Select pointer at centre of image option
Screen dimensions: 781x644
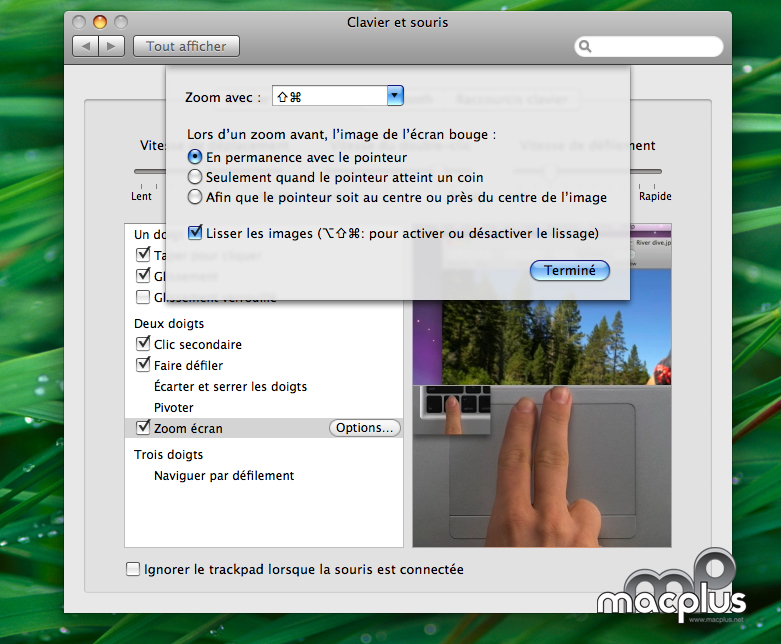195,197
